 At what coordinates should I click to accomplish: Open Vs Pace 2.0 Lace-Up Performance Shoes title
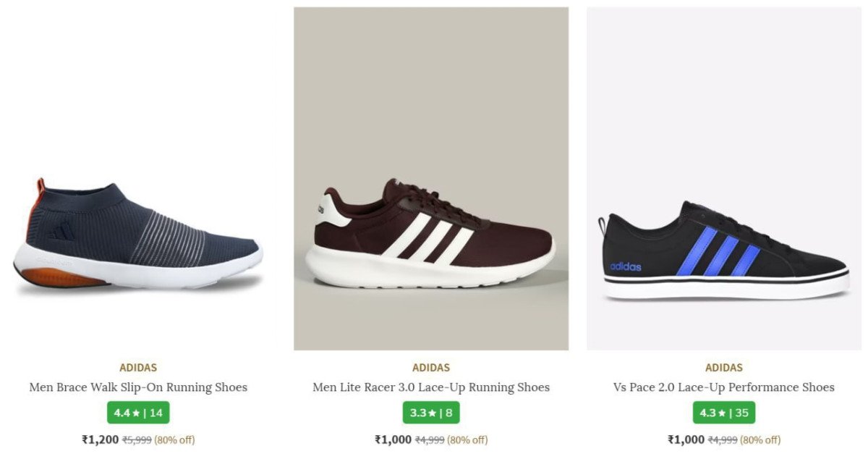(x=723, y=387)
